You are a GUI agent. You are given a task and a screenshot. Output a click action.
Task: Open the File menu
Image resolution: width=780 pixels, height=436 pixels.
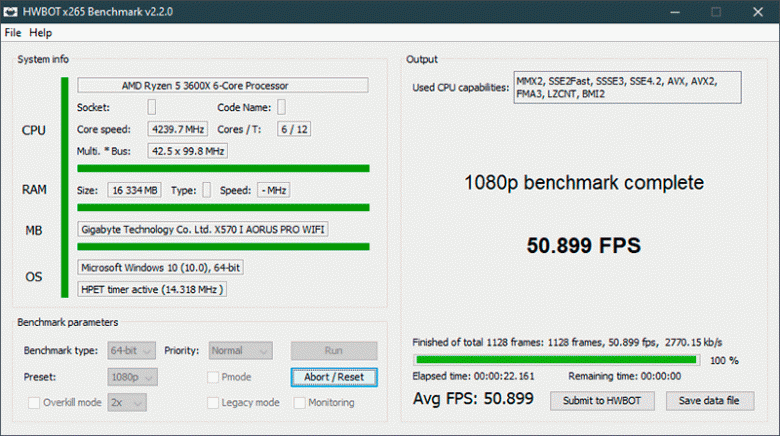point(13,33)
